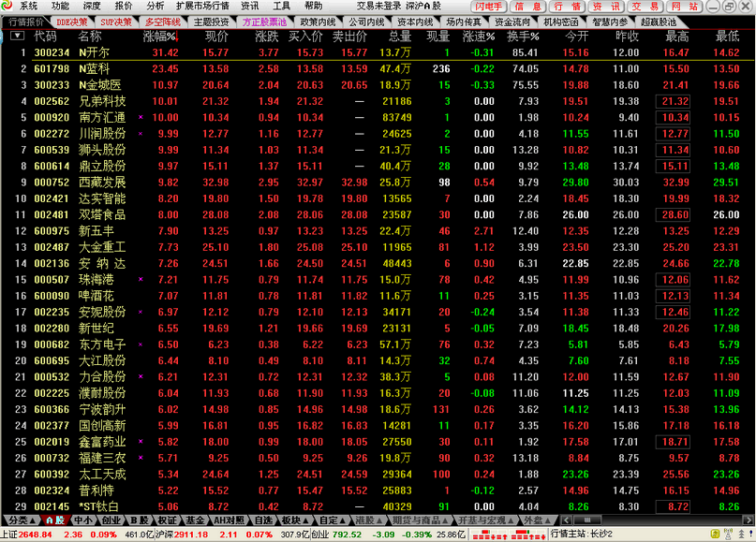Sort by the 换手% column header
Image resolution: width=756 pixels, height=542 pixels.
[523, 37]
